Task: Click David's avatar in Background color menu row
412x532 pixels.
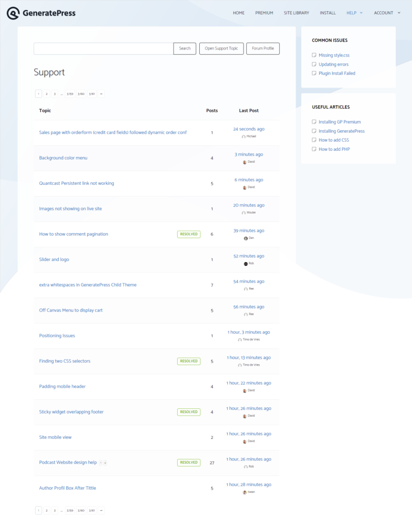Action: (244, 162)
